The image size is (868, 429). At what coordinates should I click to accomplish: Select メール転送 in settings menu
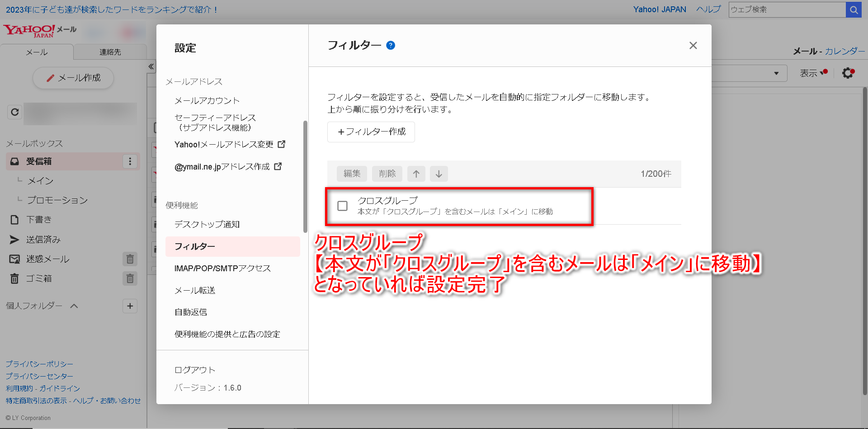[195, 290]
